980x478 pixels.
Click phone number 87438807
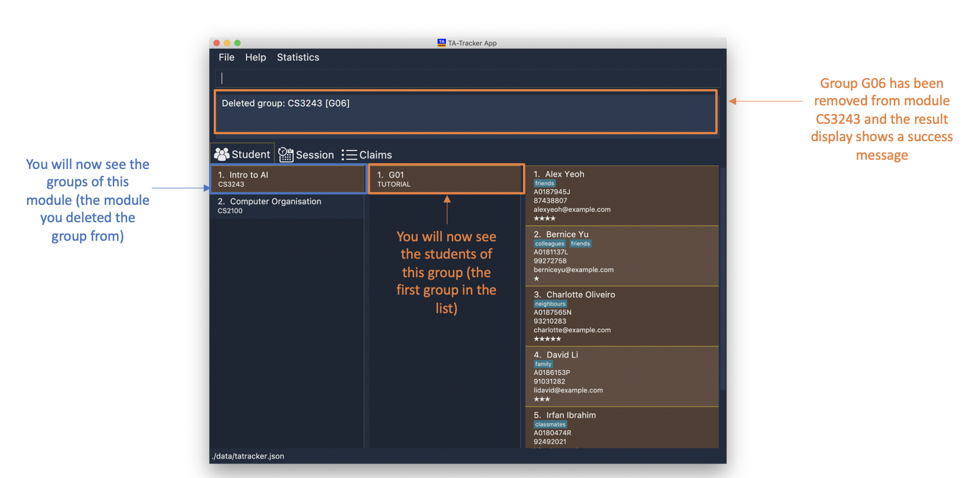[x=550, y=200]
